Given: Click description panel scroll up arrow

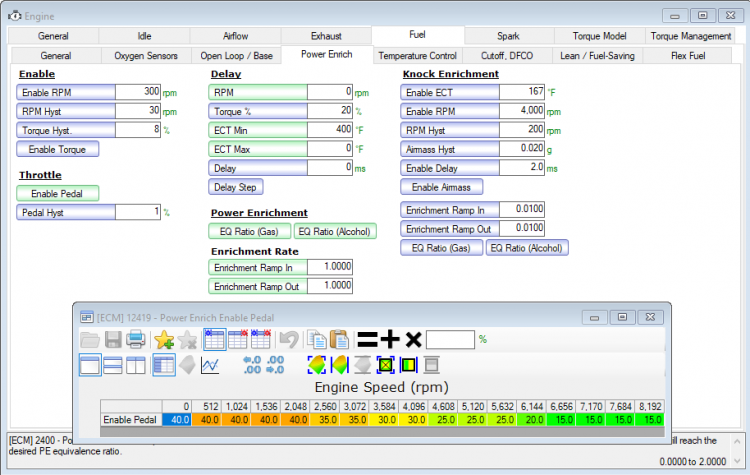Looking at the screenshot, I should coord(737,441).
